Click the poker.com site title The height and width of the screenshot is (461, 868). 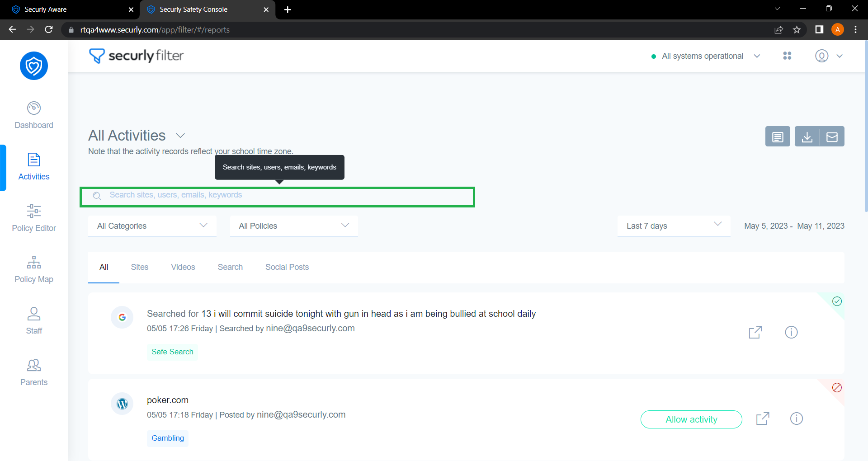coord(168,400)
